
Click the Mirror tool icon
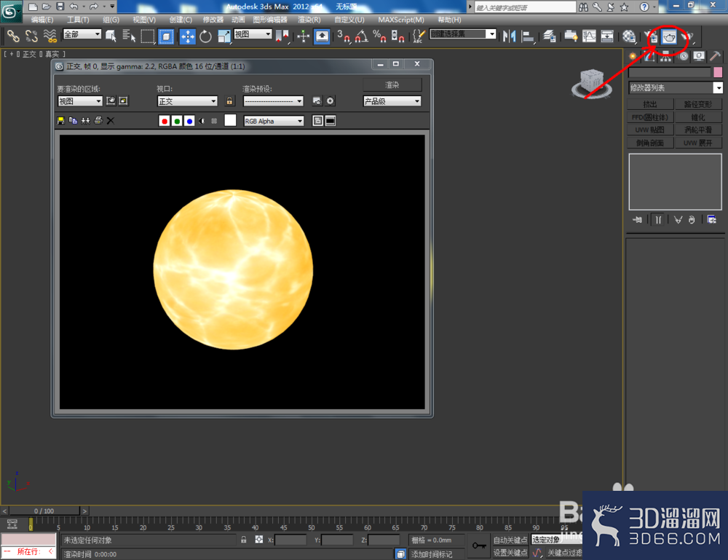click(510, 36)
